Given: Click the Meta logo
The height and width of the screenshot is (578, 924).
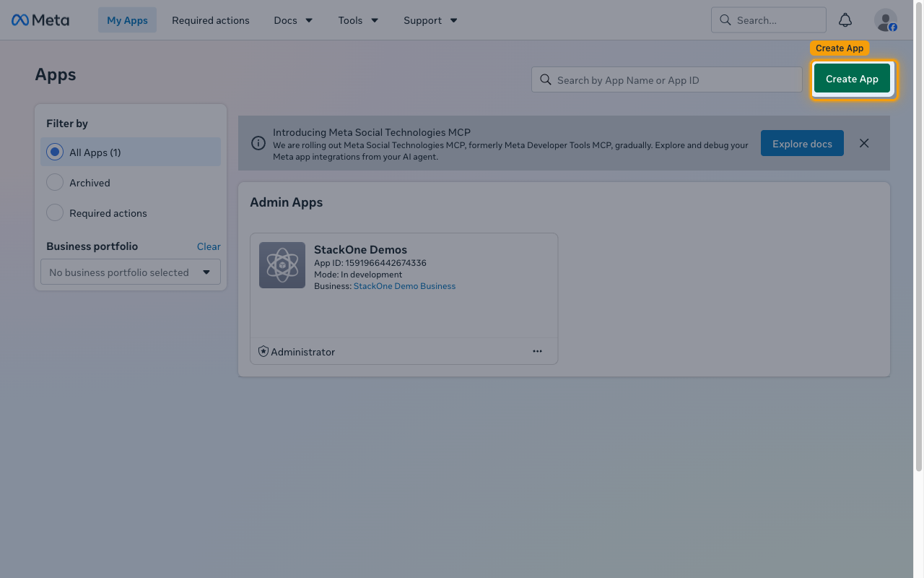Looking at the screenshot, I should point(40,20).
